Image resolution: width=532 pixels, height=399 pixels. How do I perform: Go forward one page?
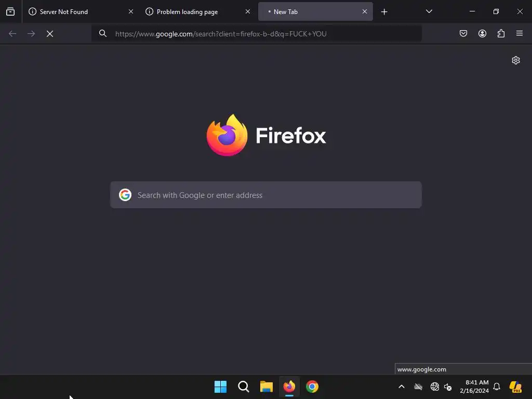click(x=31, y=34)
